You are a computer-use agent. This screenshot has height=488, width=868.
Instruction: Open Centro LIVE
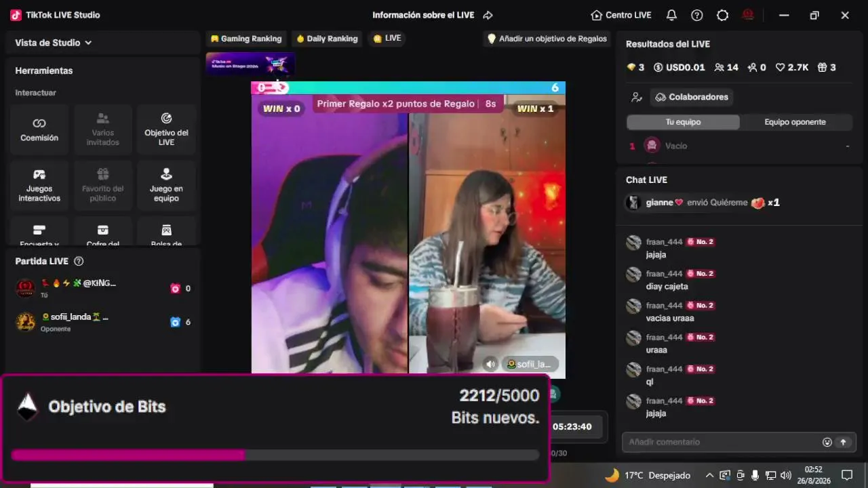[621, 15]
